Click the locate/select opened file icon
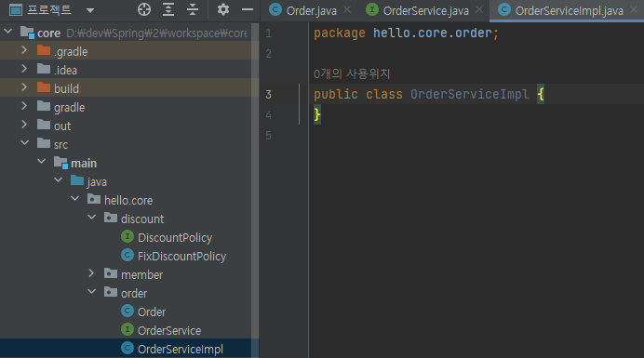 tap(143, 9)
